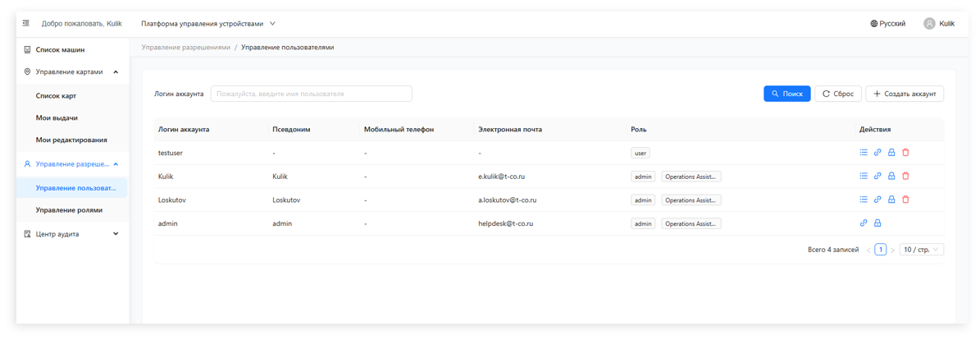The image size is (980, 340).
Task: Focus the Логин аккаунта input field
Action: point(312,94)
